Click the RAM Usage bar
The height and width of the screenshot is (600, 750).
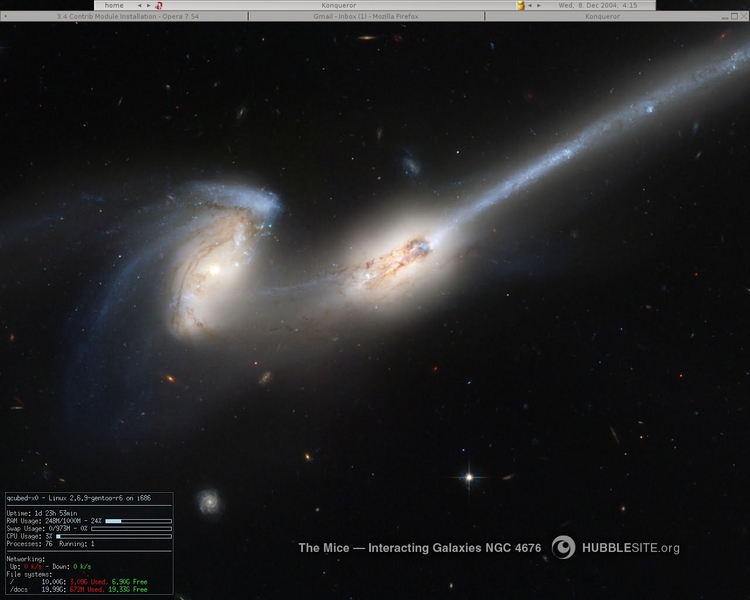[x=138, y=521]
